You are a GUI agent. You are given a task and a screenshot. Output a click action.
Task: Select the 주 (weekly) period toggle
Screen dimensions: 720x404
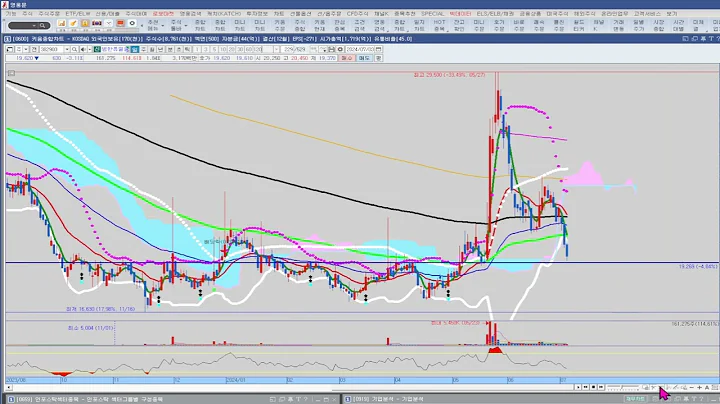coord(144,49)
